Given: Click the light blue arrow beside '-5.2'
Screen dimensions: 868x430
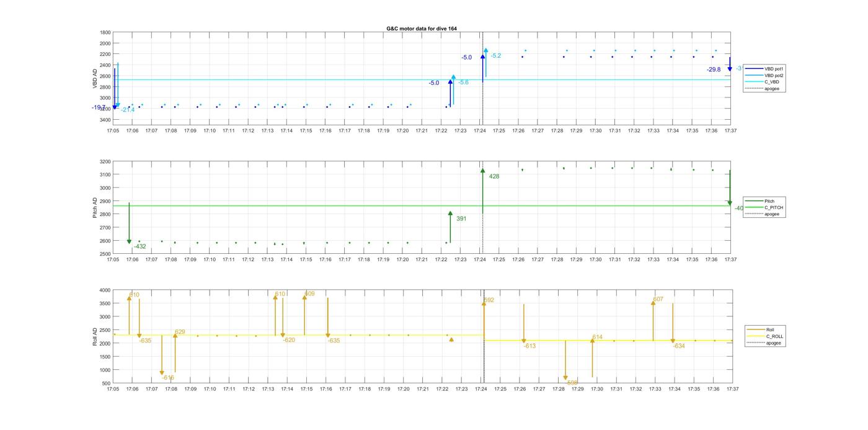Looking at the screenshot, I should (x=485, y=63).
